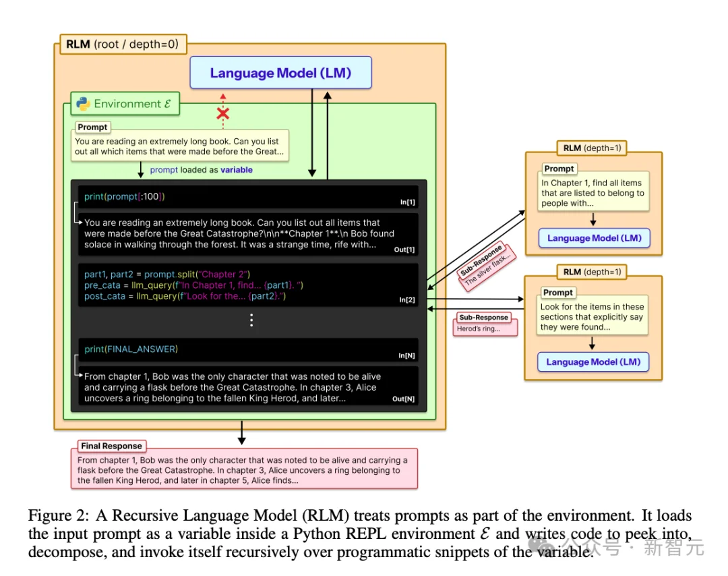Click the 'prompt loaded as variable' text
Screen dimensions: 728x576
pyautogui.click(x=201, y=170)
